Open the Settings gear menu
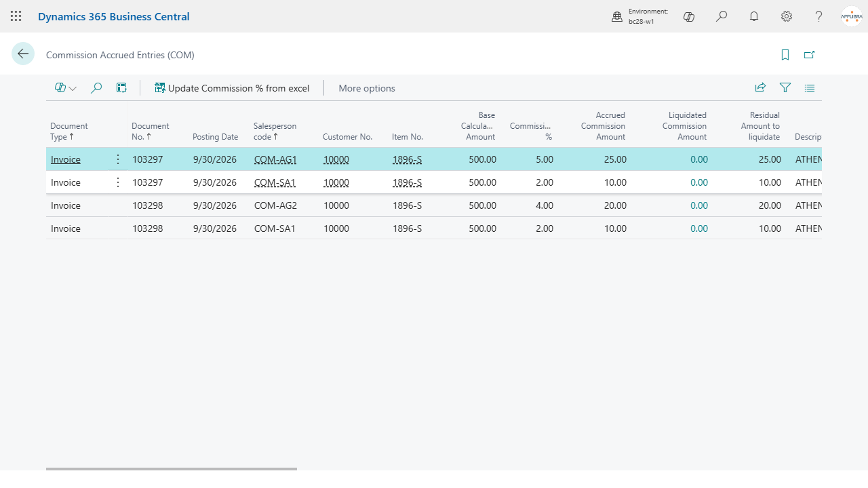Image resolution: width=868 pixels, height=488 pixels. [787, 16]
